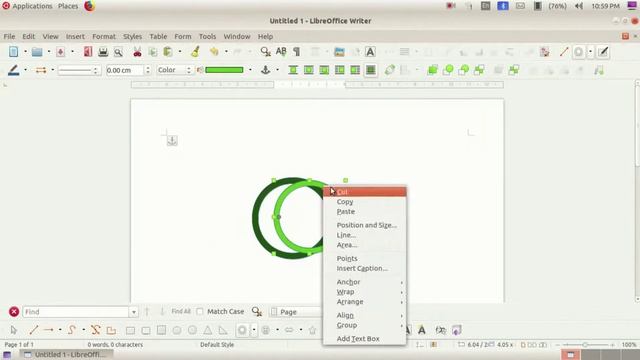Expand the Arrange submenu

coord(365,302)
